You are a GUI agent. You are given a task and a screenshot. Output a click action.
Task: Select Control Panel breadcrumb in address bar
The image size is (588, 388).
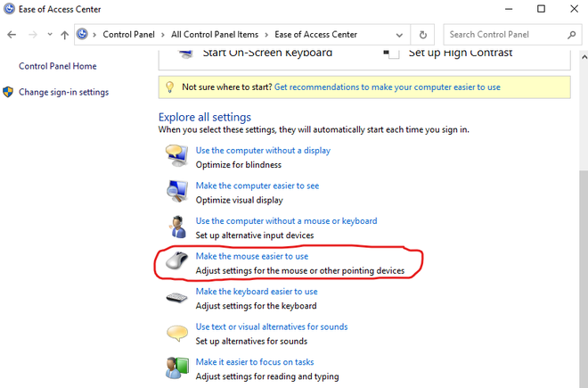[128, 35]
